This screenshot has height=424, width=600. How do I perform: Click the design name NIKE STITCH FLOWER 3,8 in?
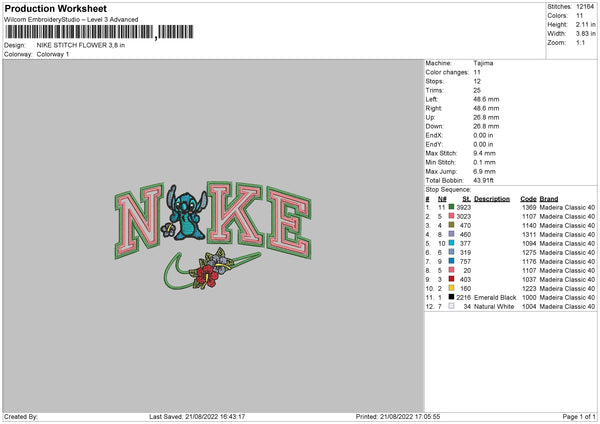(x=81, y=45)
